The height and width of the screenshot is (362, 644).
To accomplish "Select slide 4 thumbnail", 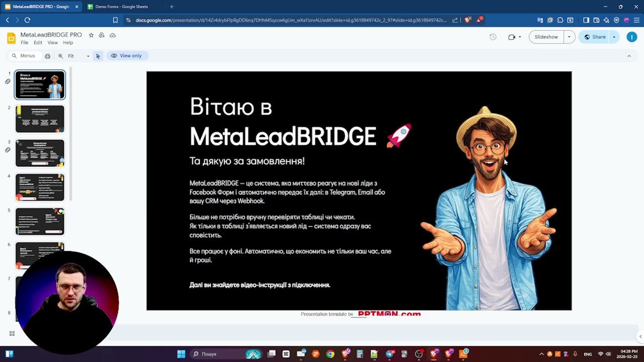I will click(40, 187).
